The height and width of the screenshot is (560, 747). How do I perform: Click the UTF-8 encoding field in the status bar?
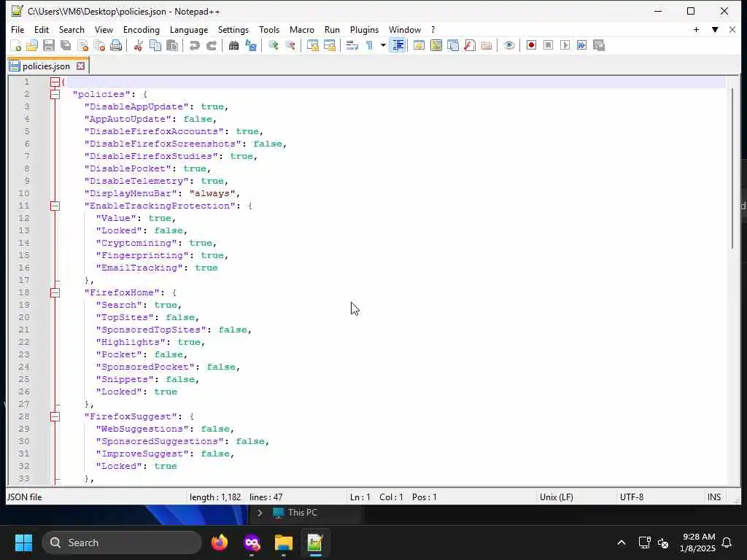click(632, 497)
